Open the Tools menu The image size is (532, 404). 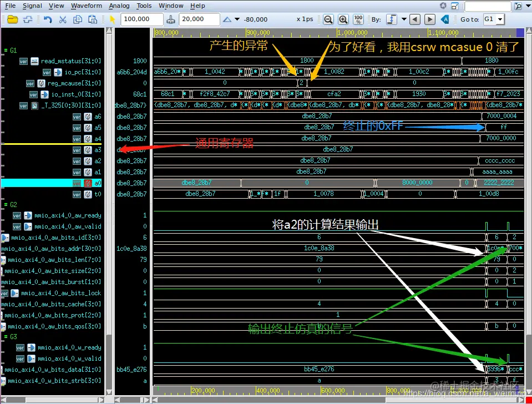point(144,6)
